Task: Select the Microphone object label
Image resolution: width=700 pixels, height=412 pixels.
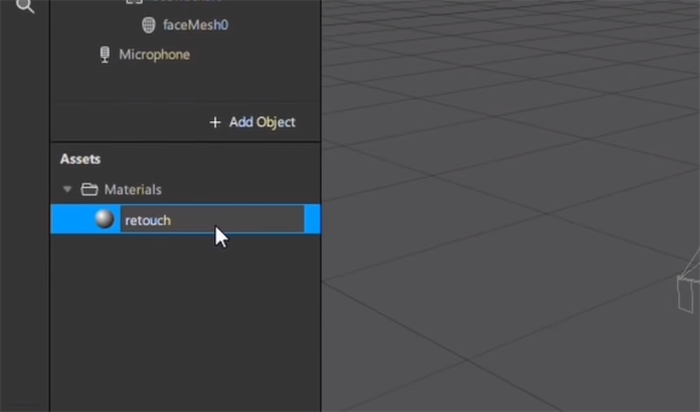Action: (x=154, y=55)
